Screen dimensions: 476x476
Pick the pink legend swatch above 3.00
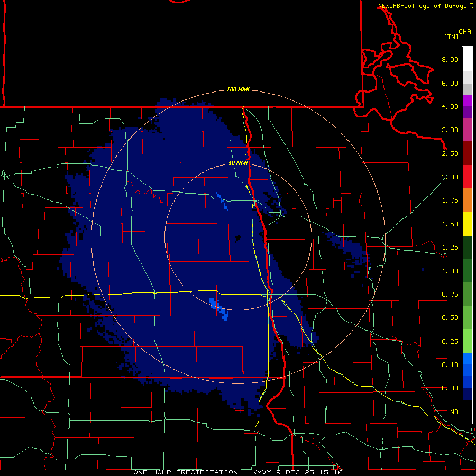pos(467,130)
